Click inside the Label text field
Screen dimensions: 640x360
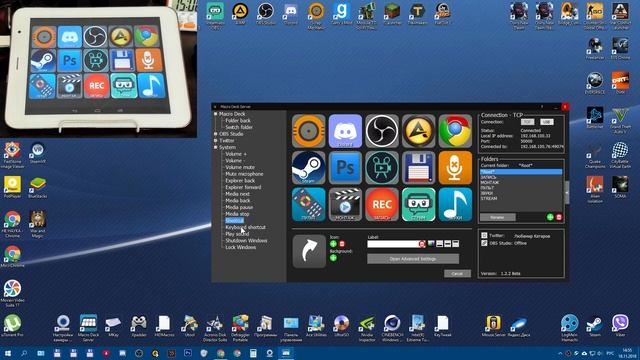(x=393, y=244)
